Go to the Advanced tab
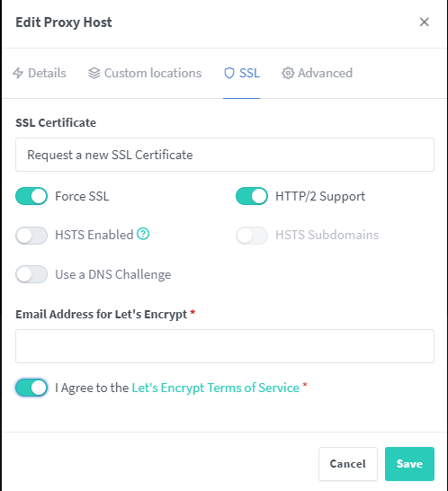 [x=317, y=73]
